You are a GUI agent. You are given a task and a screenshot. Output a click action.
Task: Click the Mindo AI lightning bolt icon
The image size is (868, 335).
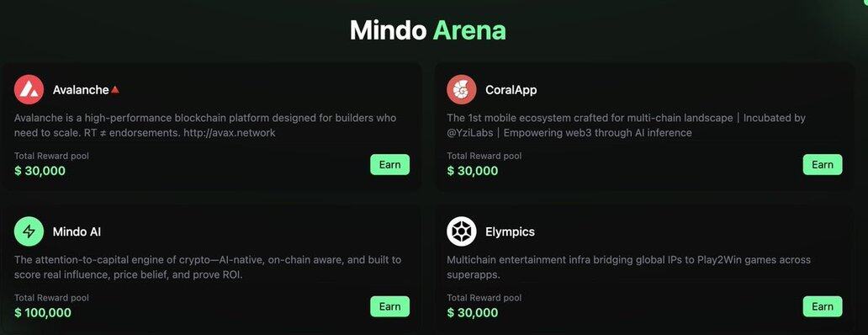point(29,231)
